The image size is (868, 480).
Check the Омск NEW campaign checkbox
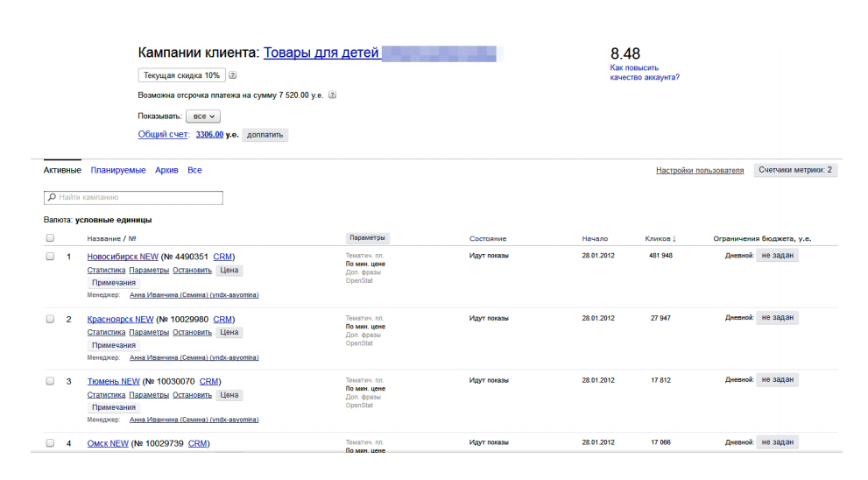pos(51,443)
